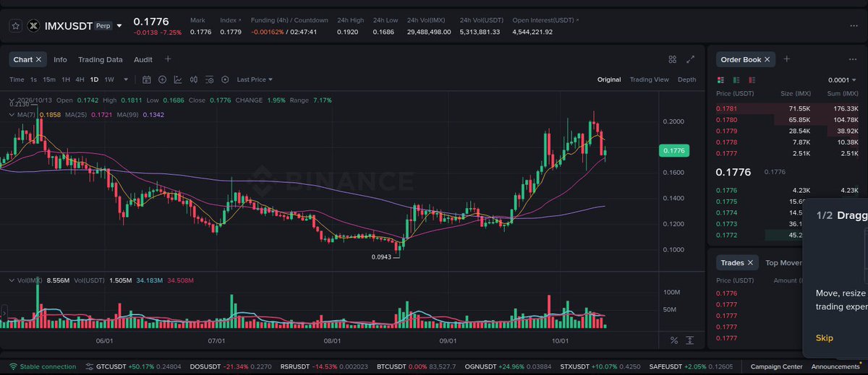868x375 pixels.
Task: Select the 1D time interval
Action: coord(94,79)
